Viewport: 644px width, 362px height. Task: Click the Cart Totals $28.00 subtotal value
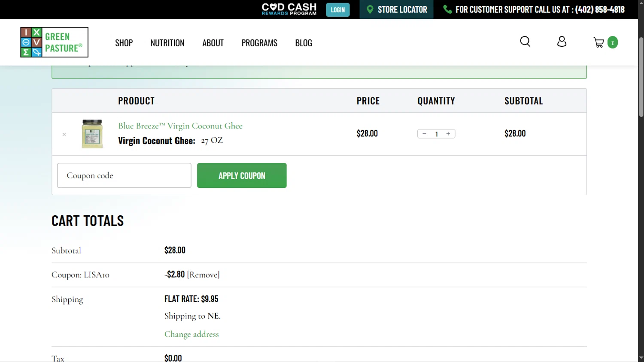tap(175, 250)
